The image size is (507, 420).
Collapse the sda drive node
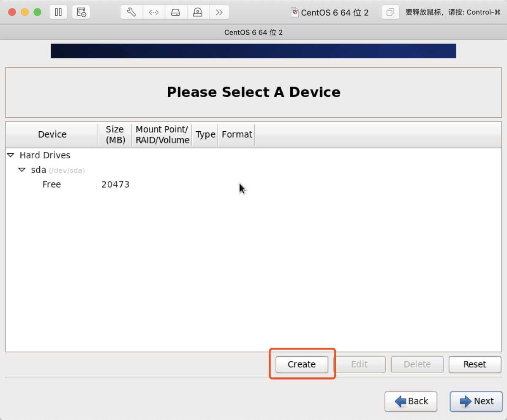[x=22, y=170]
